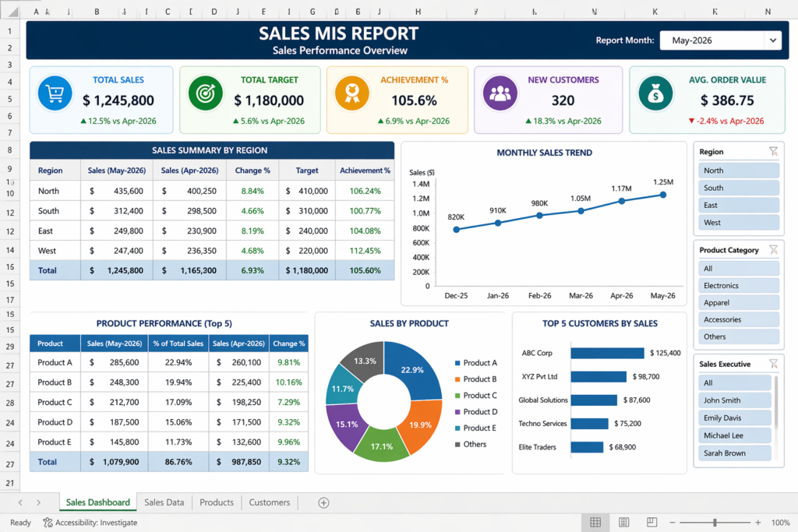The image size is (798, 532).
Task: Click the zoom slider handle
Action: click(715, 523)
